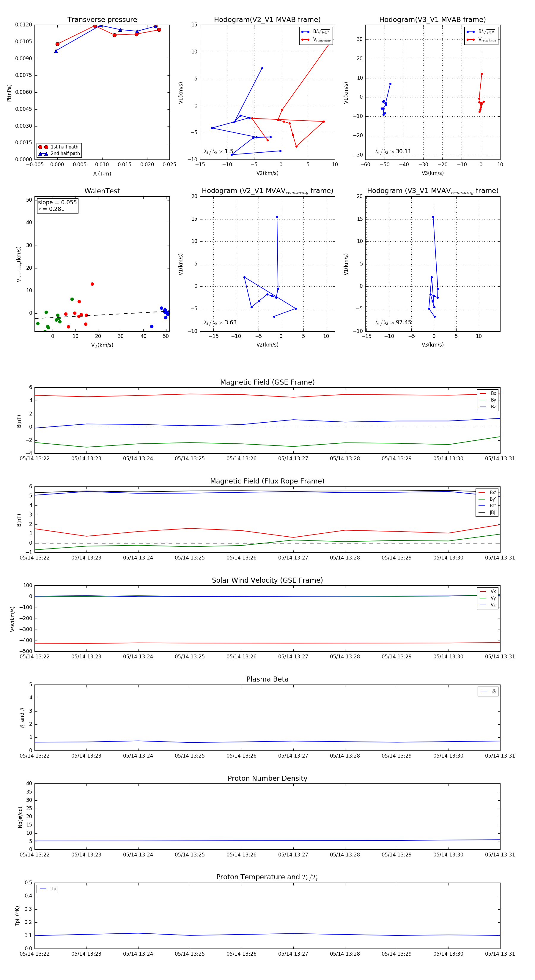Click 'slope = 0.055' annotation in WalenTest
The image size is (535, 980).
(57, 203)
